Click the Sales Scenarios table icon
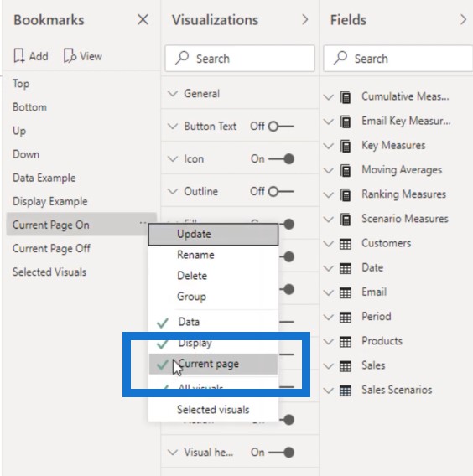 346,391
